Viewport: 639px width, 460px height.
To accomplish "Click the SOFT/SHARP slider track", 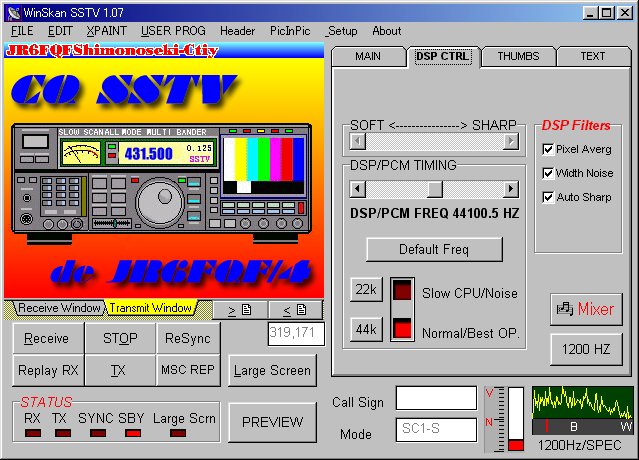I will tap(434, 141).
